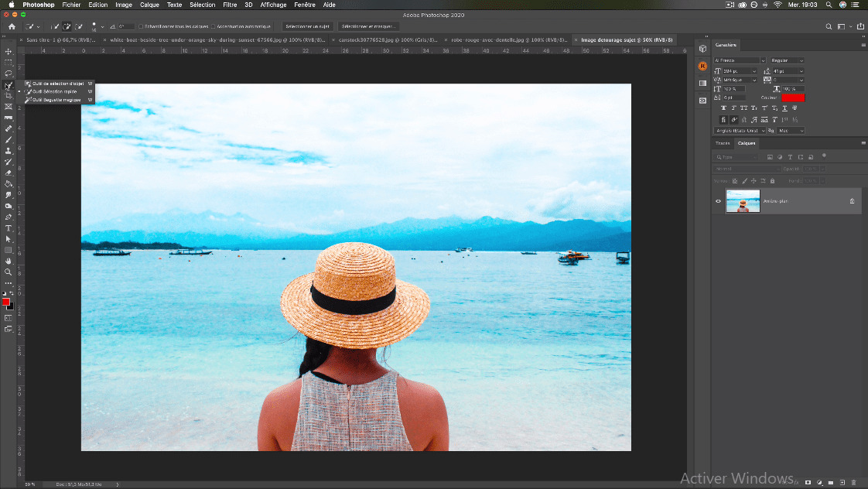Viewport: 868px width, 489px height.
Task: Open the Filtre menu
Action: (230, 5)
